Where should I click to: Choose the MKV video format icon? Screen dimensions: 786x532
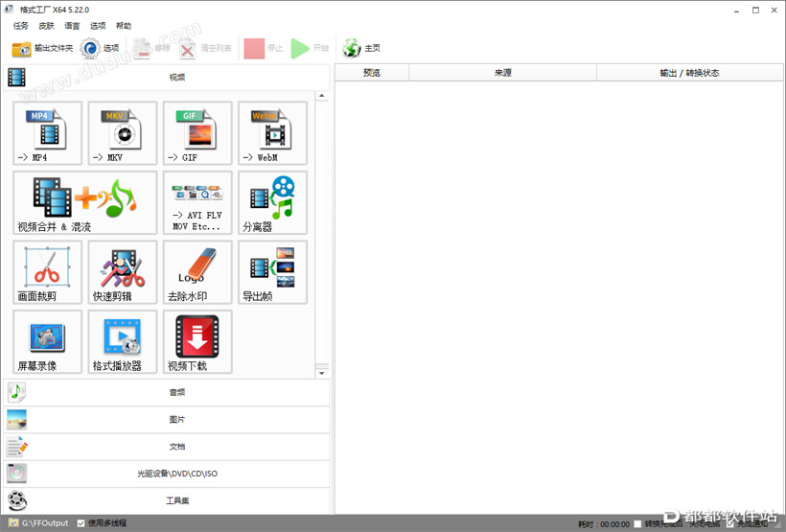click(x=122, y=132)
